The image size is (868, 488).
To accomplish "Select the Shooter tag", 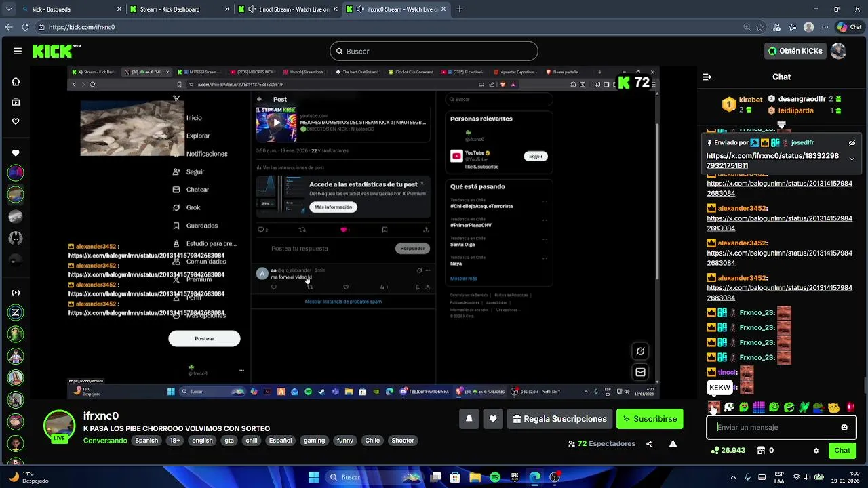I will click(403, 441).
